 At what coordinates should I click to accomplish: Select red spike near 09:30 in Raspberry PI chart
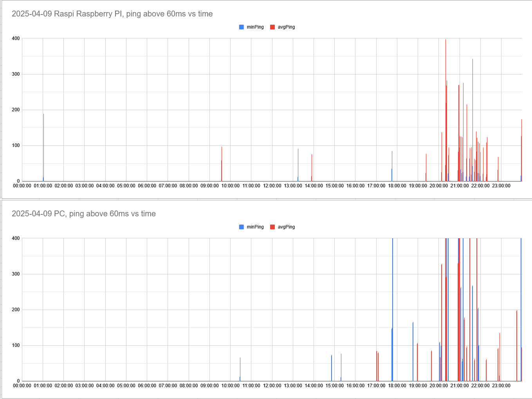click(222, 165)
